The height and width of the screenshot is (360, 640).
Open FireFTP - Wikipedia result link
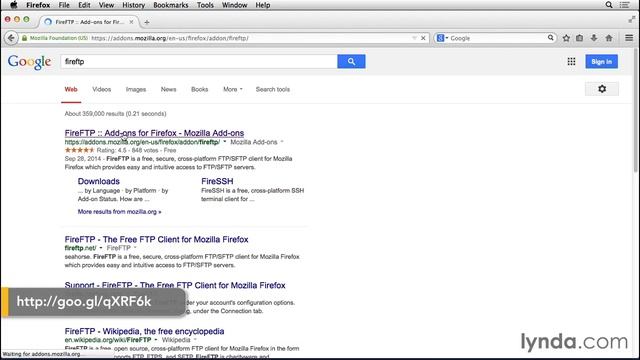144,331
